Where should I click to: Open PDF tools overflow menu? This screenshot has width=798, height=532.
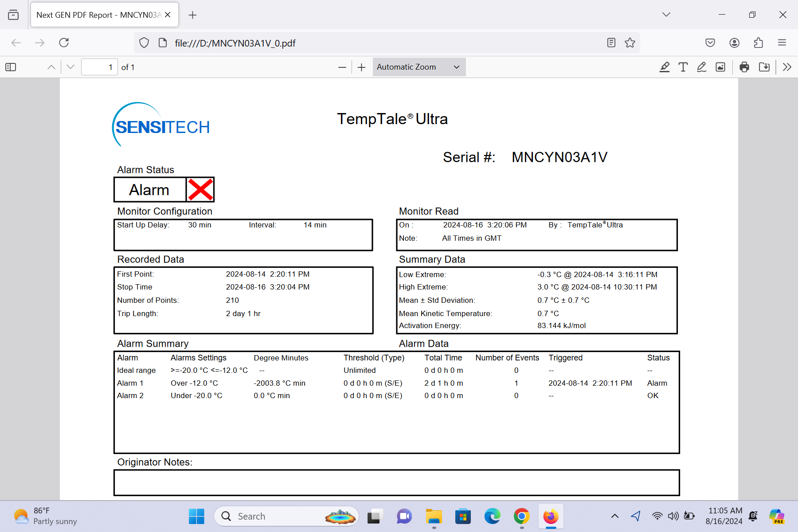pos(787,67)
